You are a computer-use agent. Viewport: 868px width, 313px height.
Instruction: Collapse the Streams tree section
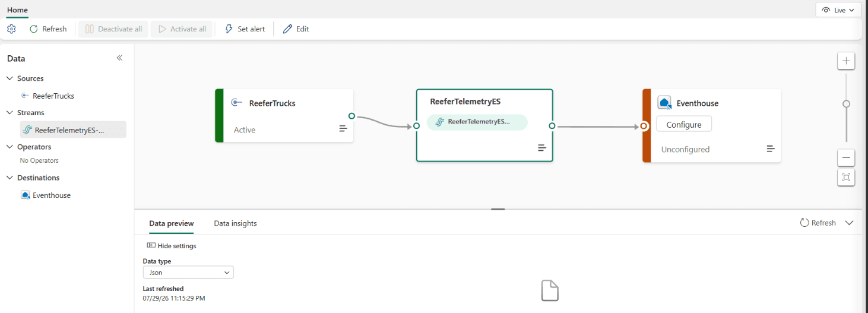tap(9, 112)
